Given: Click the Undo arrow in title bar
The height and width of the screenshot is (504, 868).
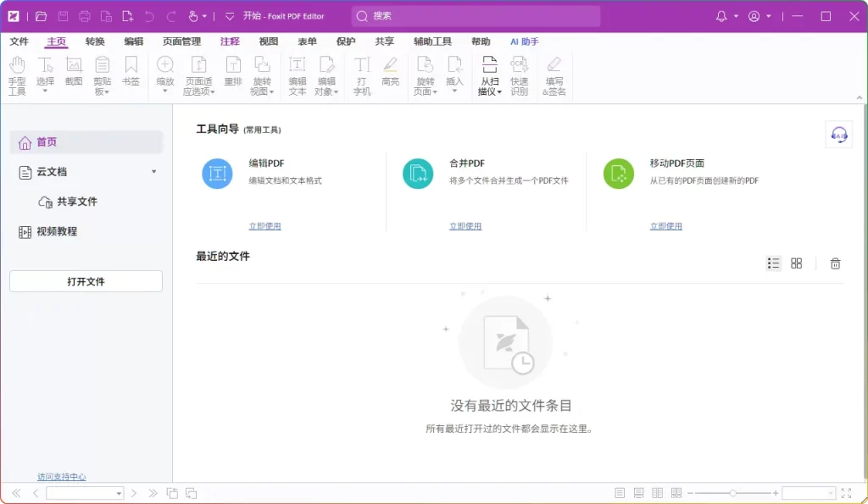Looking at the screenshot, I should (x=149, y=16).
